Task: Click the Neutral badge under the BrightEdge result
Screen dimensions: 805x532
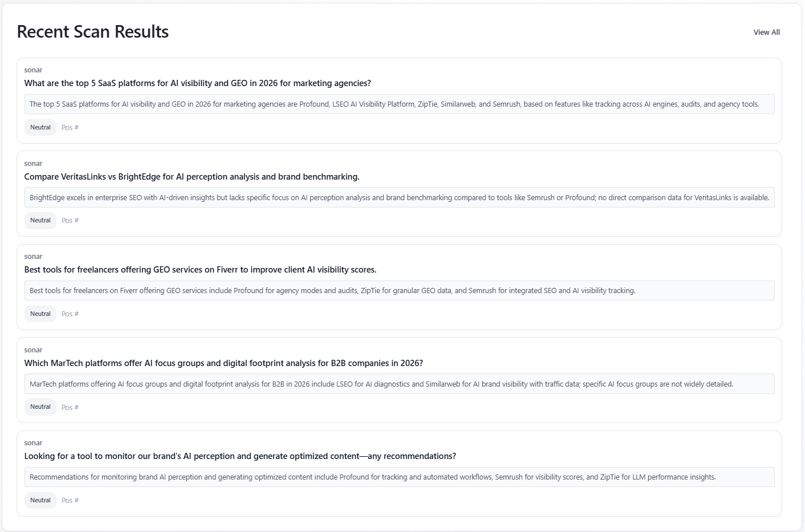Action: coord(40,221)
